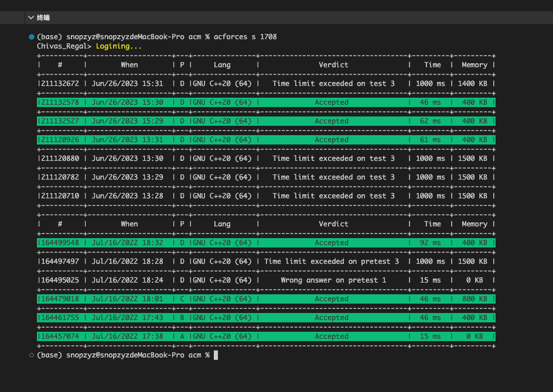Screen dimensions: 553x392
Task: Click time-limit verdict in row 211120782
Action: [x=334, y=177]
